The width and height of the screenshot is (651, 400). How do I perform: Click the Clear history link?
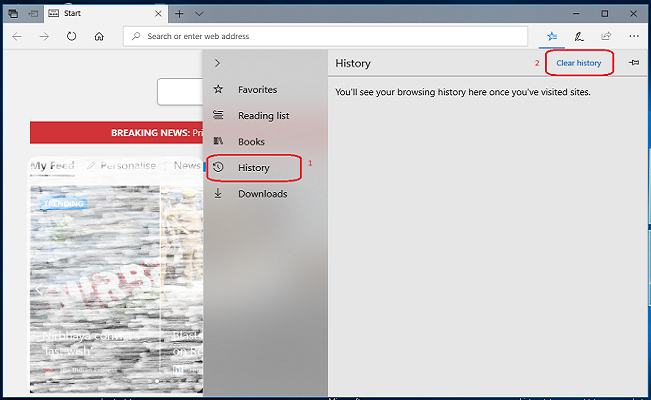(578, 63)
